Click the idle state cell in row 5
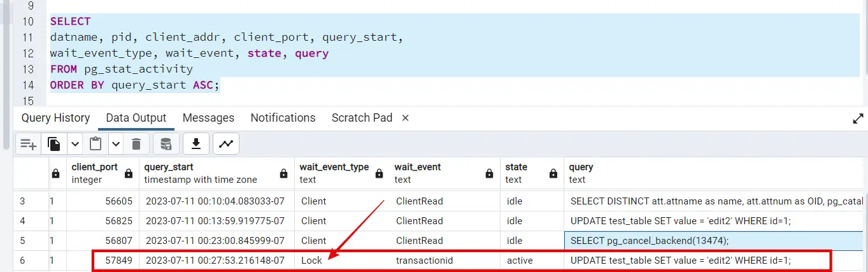 coord(532,241)
